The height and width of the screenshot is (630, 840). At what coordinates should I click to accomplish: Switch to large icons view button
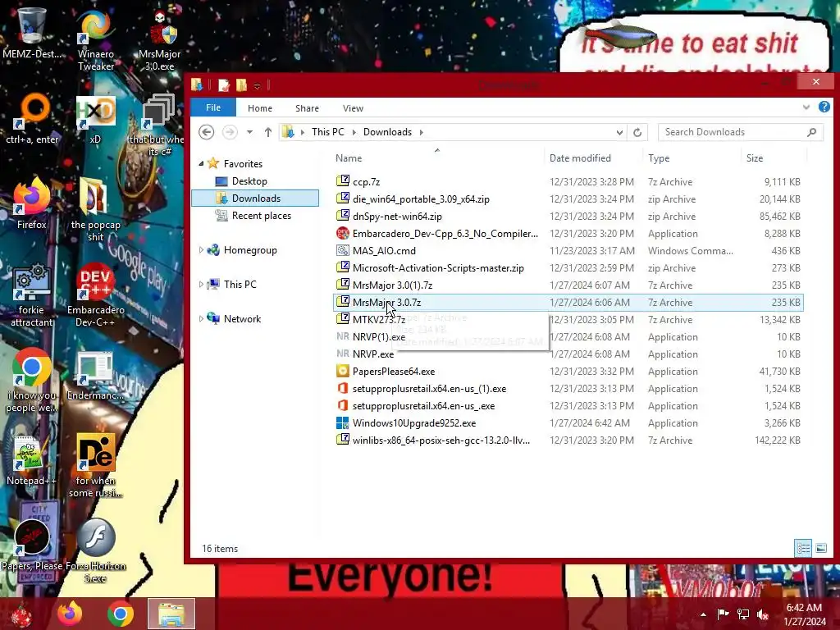coord(820,547)
